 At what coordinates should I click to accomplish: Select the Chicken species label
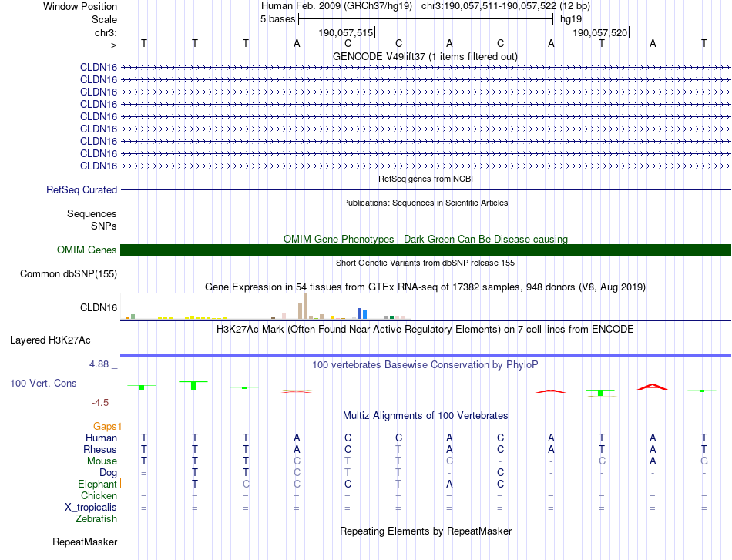click(x=99, y=495)
